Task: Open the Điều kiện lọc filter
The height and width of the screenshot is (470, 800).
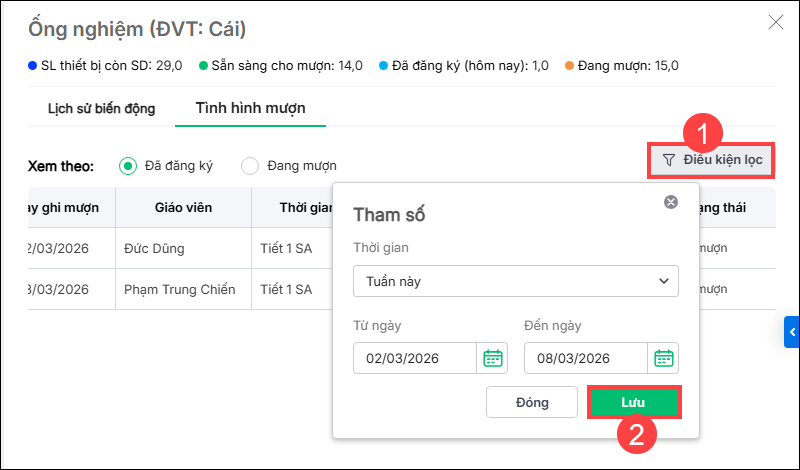Action: [x=713, y=159]
